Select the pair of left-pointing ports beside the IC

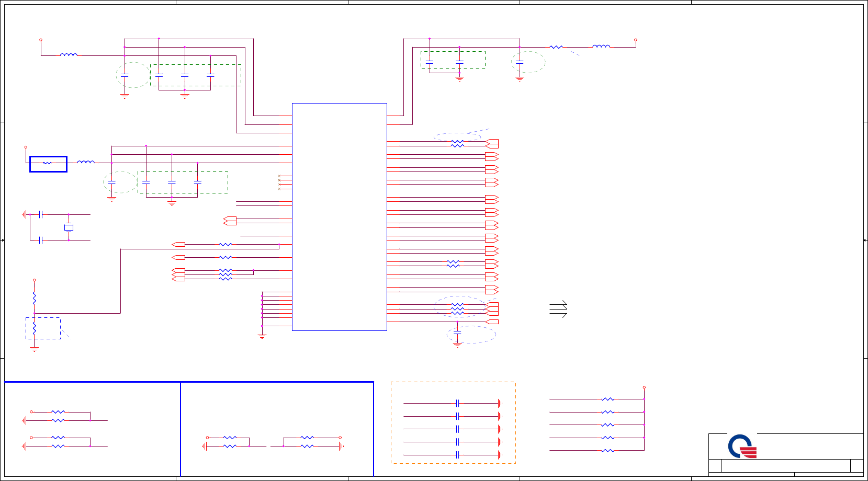230,221
